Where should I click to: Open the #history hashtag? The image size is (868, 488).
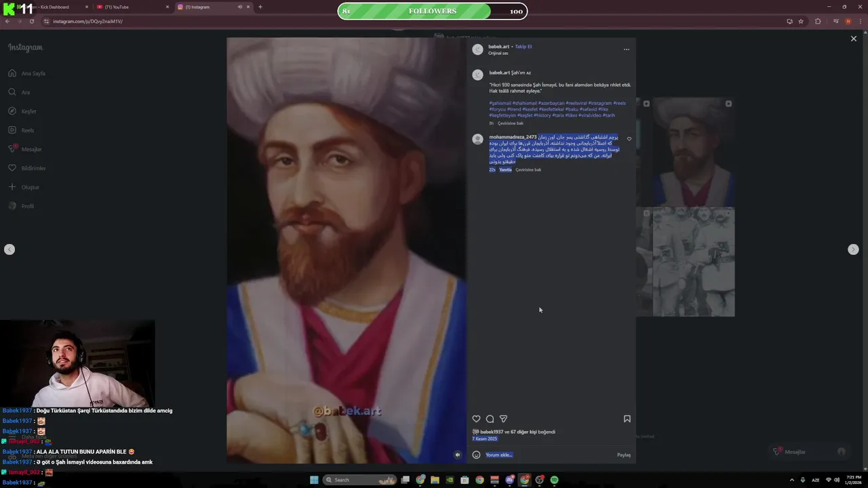(x=542, y=115)
